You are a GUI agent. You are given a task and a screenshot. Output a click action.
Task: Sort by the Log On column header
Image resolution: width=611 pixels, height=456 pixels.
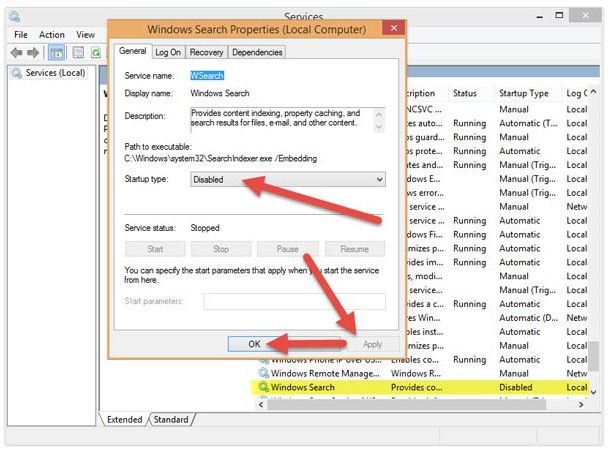tap(576, 93)
